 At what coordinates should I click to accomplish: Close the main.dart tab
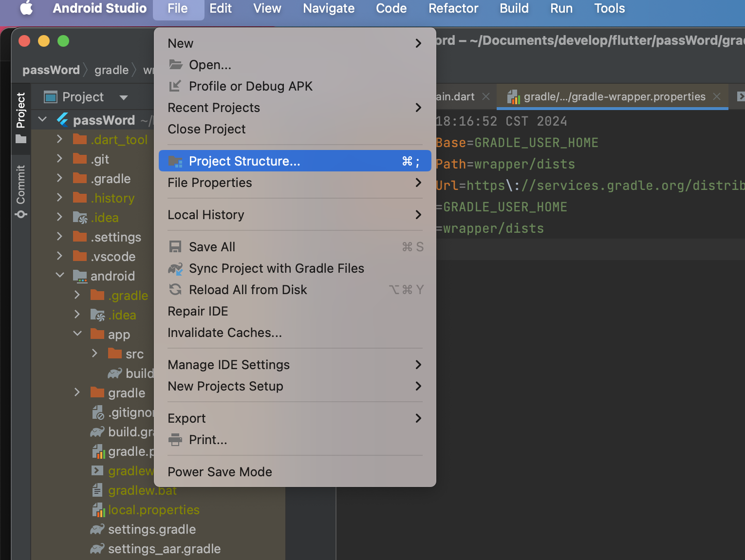486,96
